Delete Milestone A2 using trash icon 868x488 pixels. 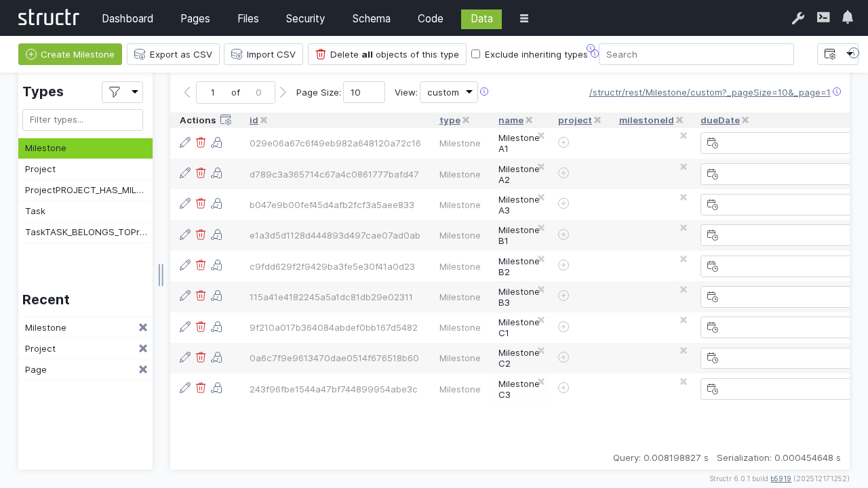click(x=201, y=173)
